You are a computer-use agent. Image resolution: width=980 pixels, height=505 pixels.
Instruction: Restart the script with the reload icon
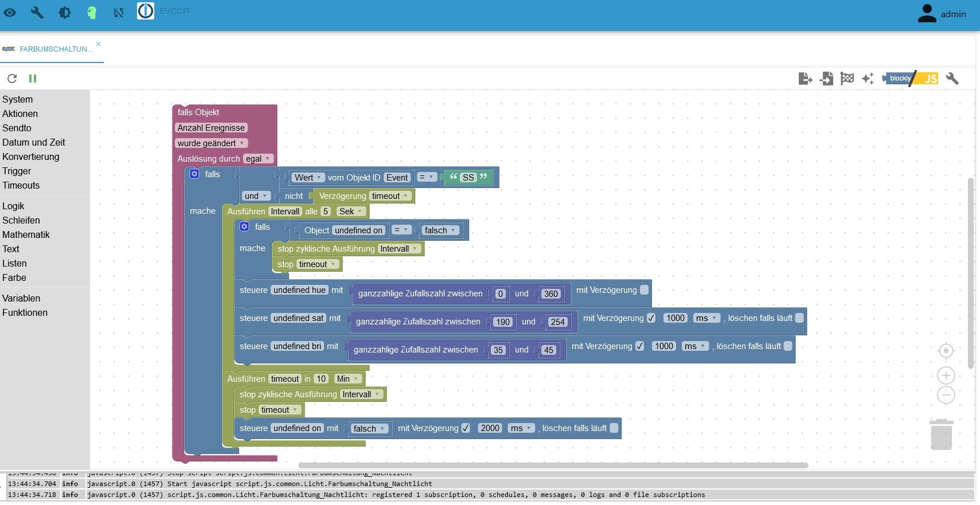[12, 79]
